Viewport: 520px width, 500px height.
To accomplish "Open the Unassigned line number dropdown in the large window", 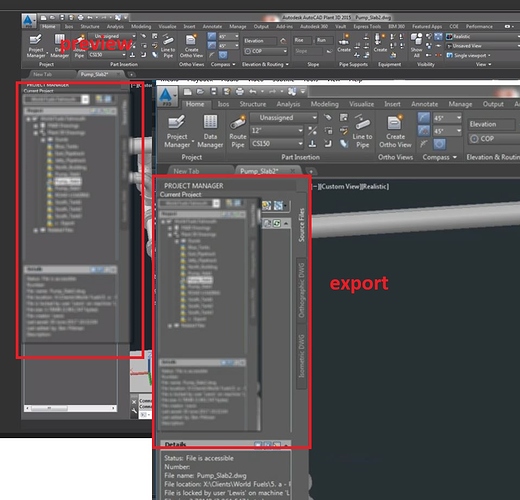I will [284, 117].
